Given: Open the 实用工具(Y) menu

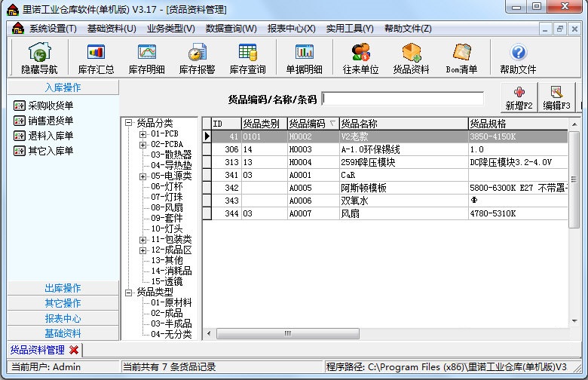Looking at the screenshot, I should 350,29.
